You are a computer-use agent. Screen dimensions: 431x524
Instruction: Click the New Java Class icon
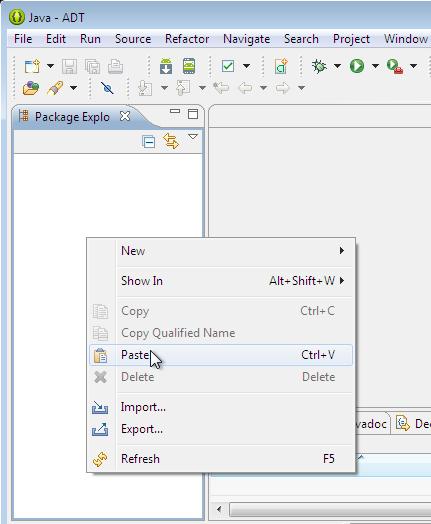(x=281, y=66)
